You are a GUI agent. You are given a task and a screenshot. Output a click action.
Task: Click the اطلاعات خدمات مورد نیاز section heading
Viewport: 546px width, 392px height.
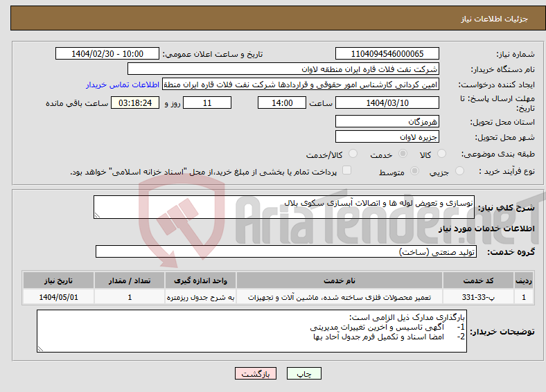(486, 229)
